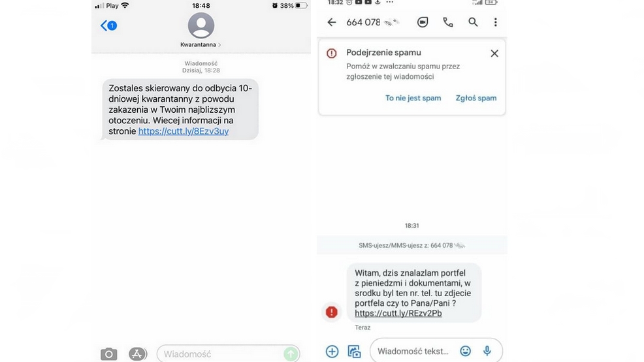The image size is (644, 362).
Task: Open the iMessage camera icon
Action: click(109, 354)
